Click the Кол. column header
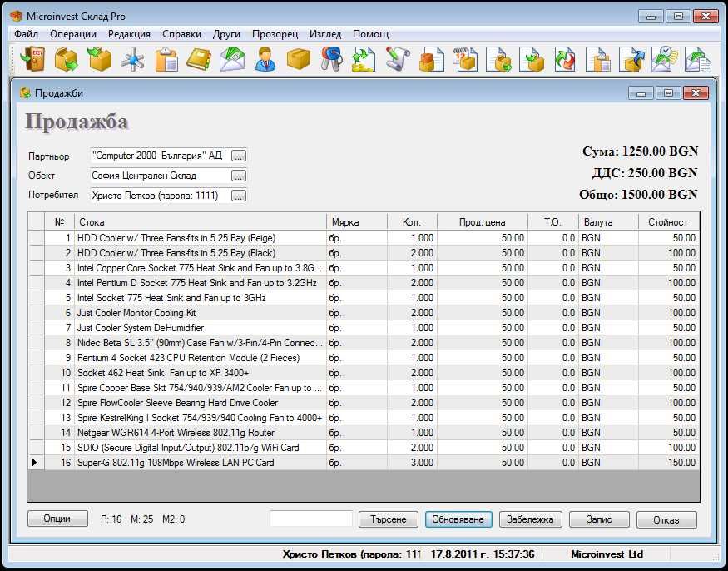The image size is (728, 571). tap(412, 222)
